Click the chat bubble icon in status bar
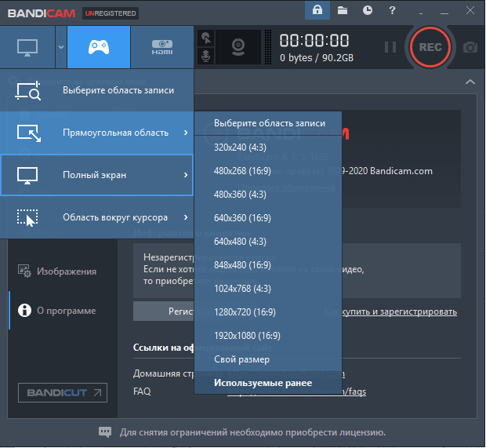This screenshot has width=486, height=448. 105,432
